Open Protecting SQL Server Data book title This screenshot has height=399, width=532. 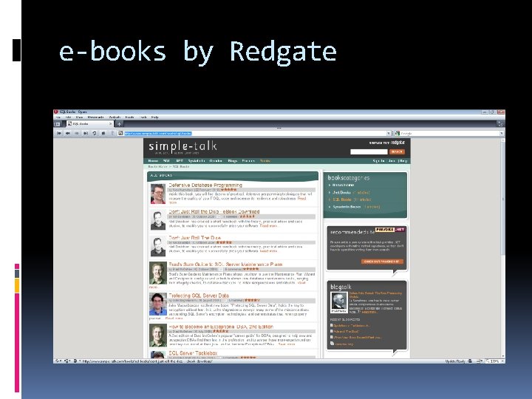click(x=199, y=295)
